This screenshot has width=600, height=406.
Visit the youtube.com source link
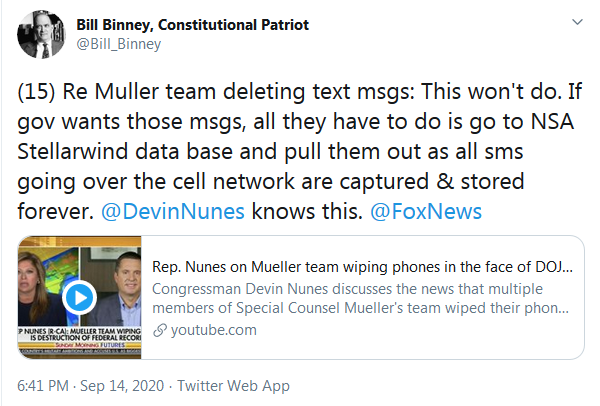pyautogui.click(x=213, y=330)
